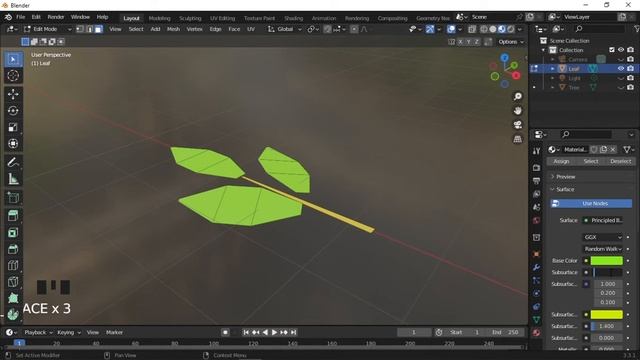640x360 pixels.
Task: Select the Annotate tool
Action: 13,162
